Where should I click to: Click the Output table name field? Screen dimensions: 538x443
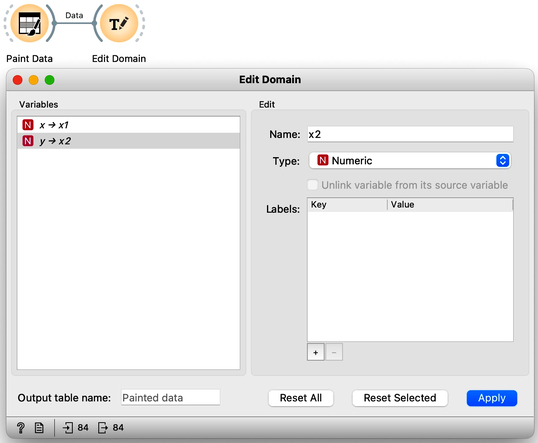[x=171, y=398]
